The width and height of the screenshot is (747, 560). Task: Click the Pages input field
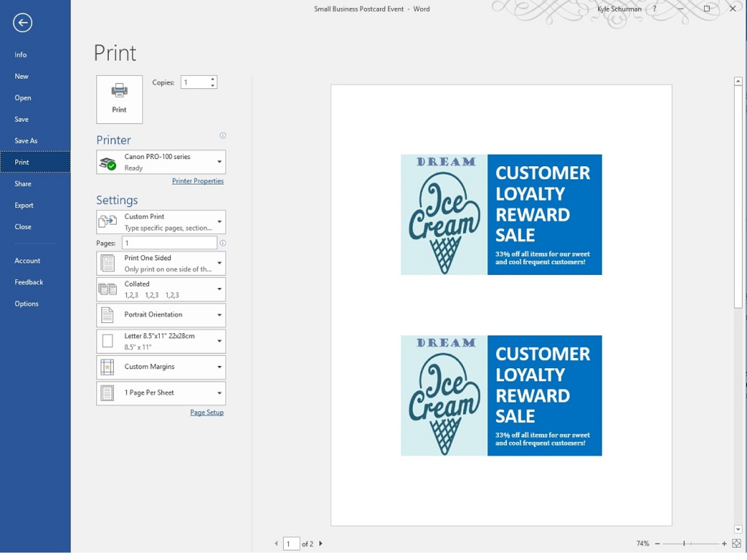[169, 243]
